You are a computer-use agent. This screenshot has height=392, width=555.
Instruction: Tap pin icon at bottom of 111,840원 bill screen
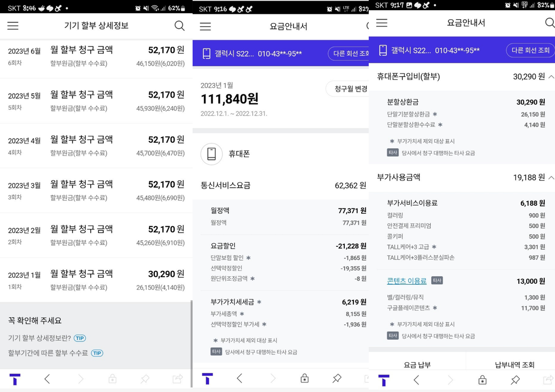pos(337,379)
